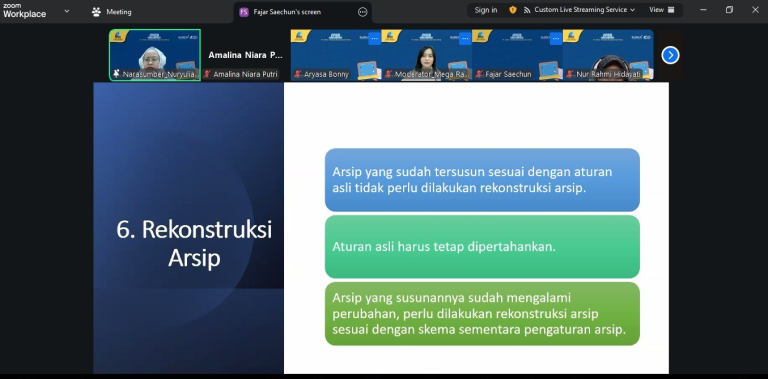This screenshot has width=768, height=379.
Task: Click the live streaming broadcast icon
Action: tap(527, 10)
